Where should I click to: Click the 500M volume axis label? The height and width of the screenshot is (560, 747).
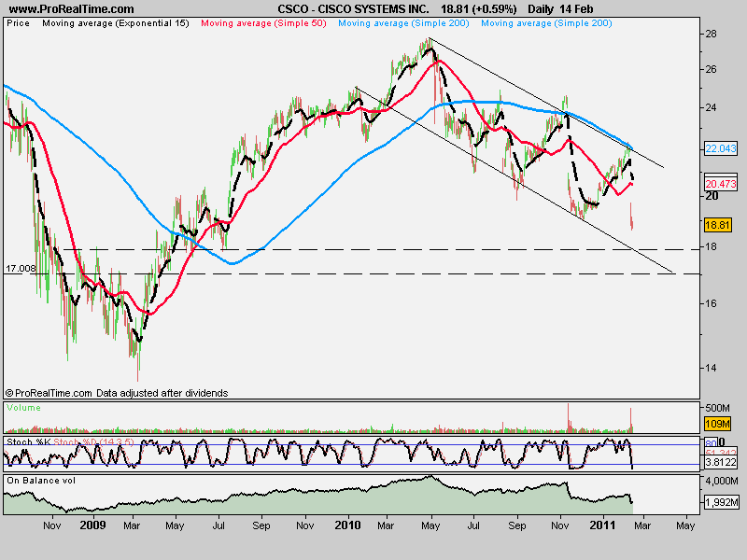[718, 408]
